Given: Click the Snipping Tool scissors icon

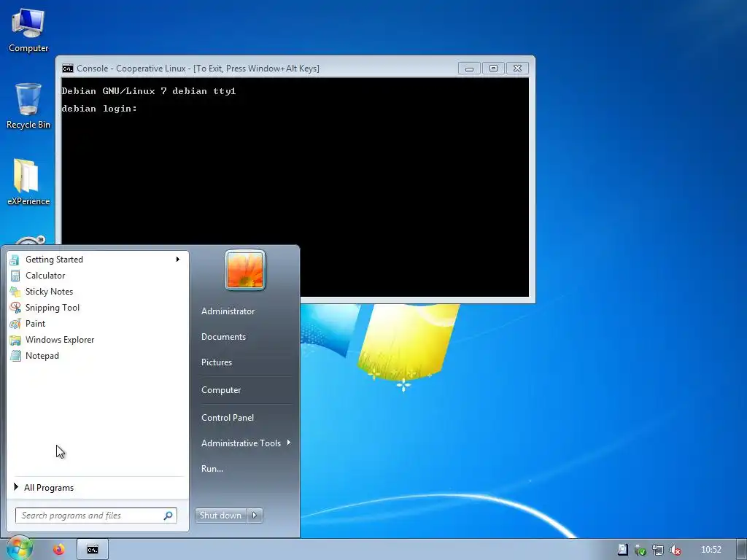Looking at the screenshot, I should [15, 308].
